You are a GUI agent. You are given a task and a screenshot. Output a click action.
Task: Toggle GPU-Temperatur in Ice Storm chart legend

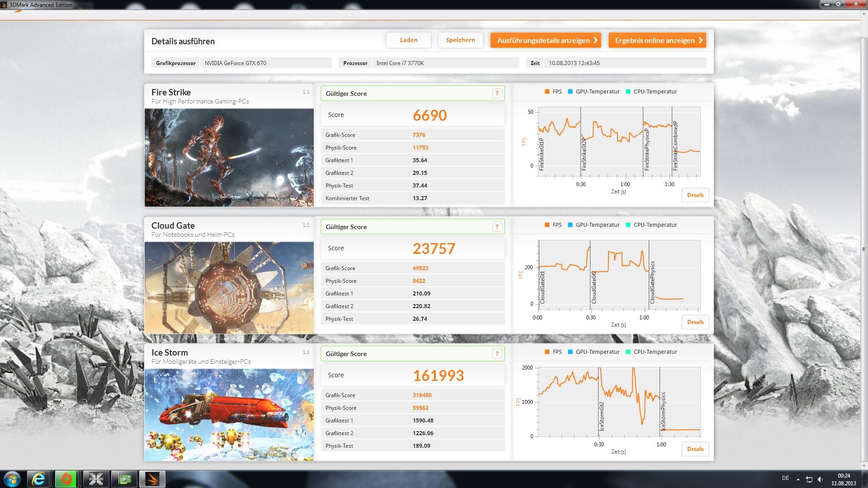pos(593,352)
